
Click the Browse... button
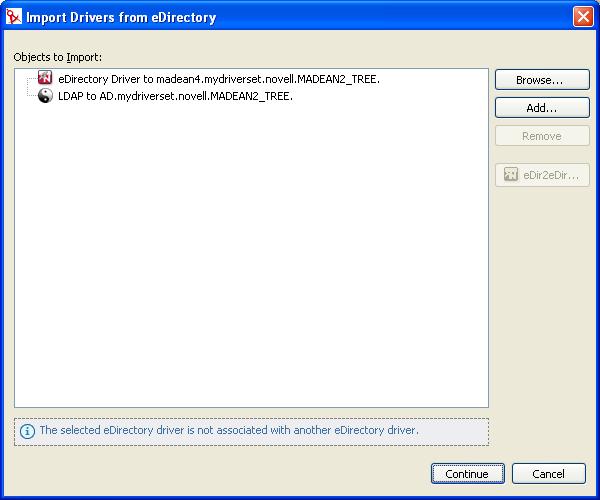pos(542,80)
